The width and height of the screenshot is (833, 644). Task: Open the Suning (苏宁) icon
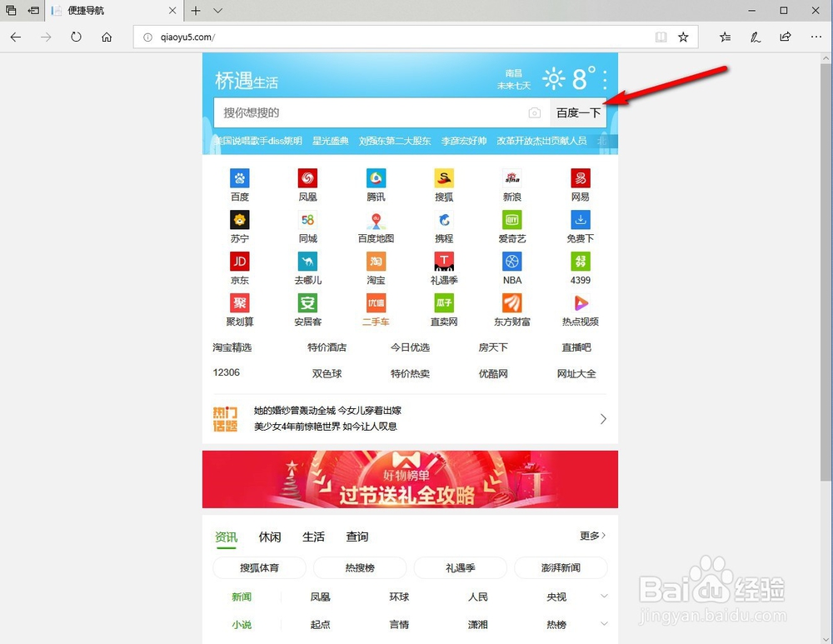[x=240, y=219]
